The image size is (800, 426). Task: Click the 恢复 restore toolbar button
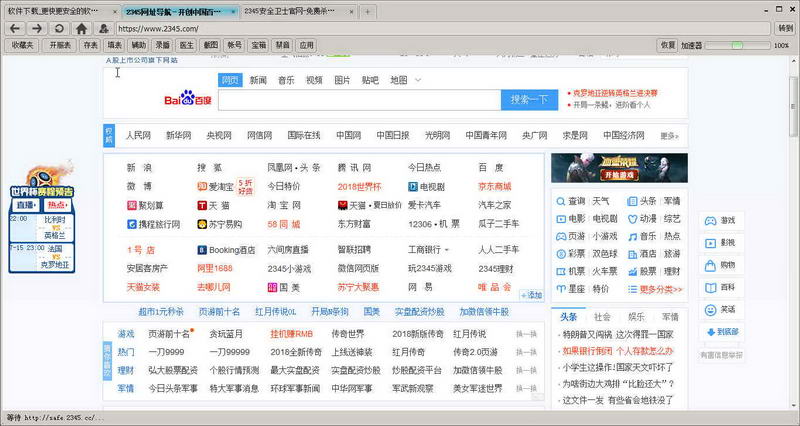pyautogui.click(x=668, y=45)
